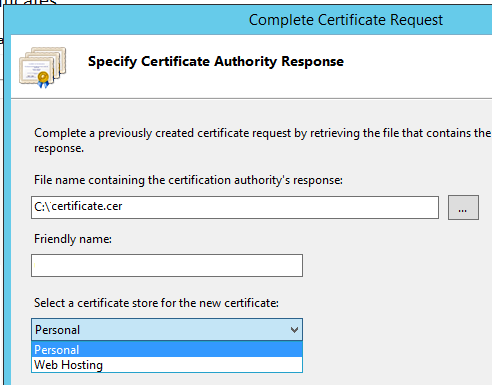Click the Specify Certificate Authority Response heading

pyautogui.click(x=216, y=62)
